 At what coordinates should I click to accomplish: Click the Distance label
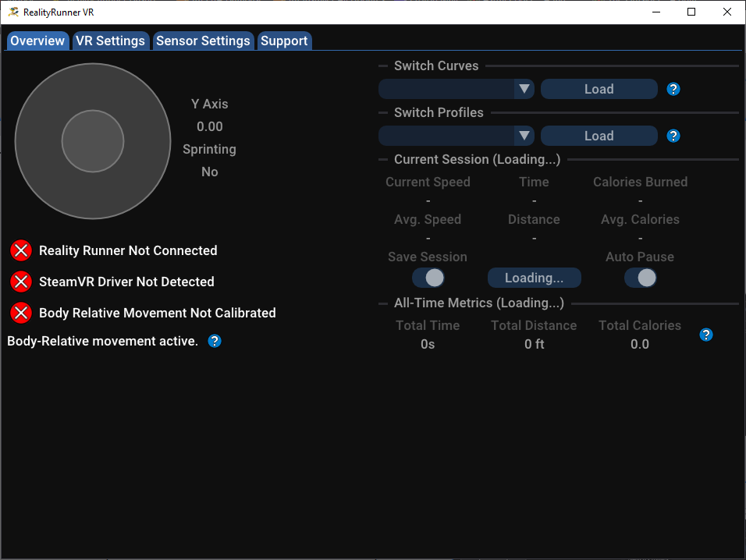point(534,219)
